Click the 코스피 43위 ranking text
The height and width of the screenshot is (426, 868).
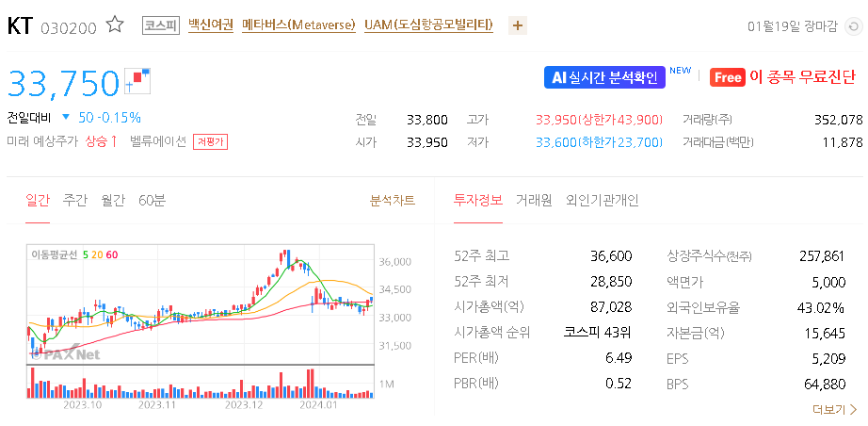(x=598, y=333)
